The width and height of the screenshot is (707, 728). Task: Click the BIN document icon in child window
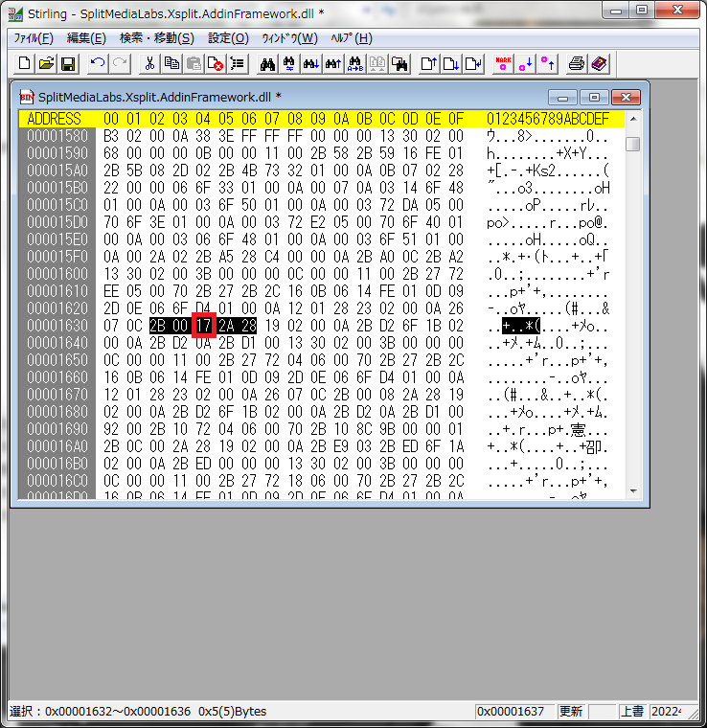click(27, 97)
